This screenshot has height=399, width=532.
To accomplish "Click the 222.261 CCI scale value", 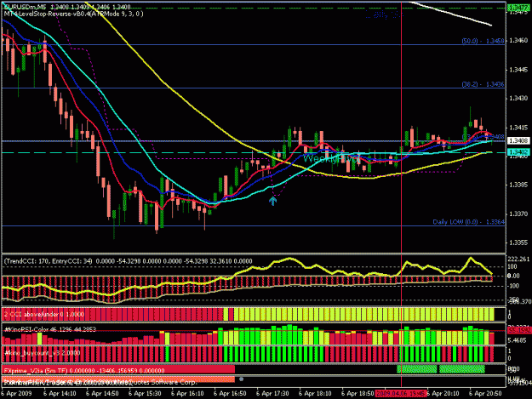I will pos(518,259).
